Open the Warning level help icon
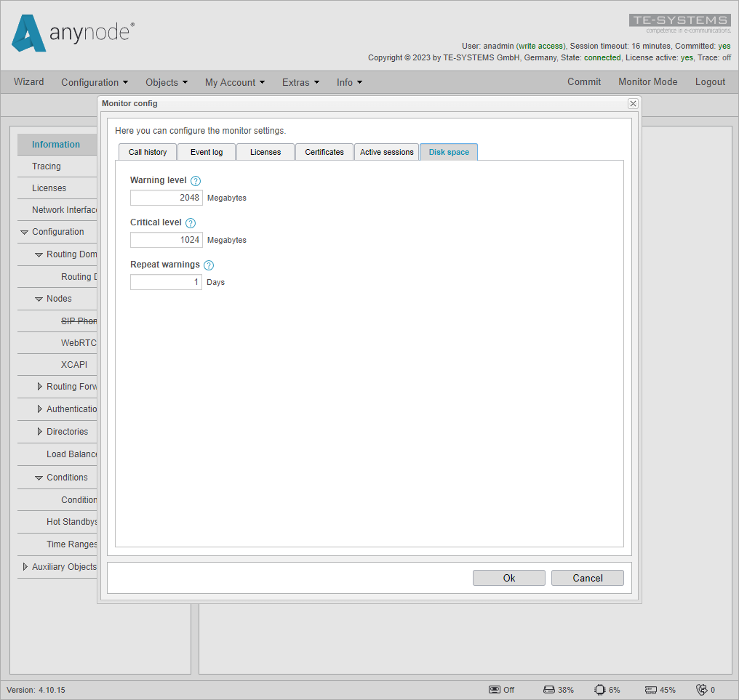This screenshot has height=700, width=739. [x=195, y=180]
